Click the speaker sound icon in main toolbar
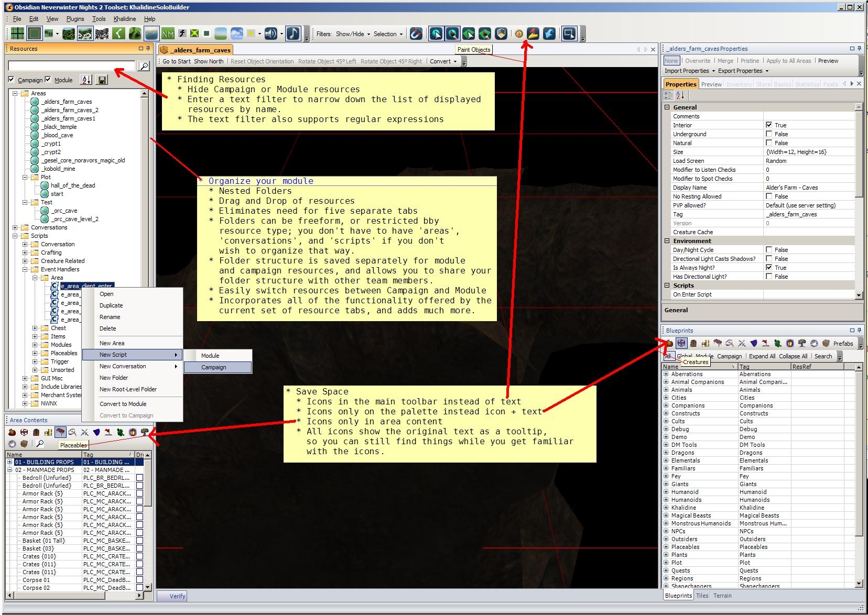The height and width of the screenshot is (615, 868). (270, 34)
